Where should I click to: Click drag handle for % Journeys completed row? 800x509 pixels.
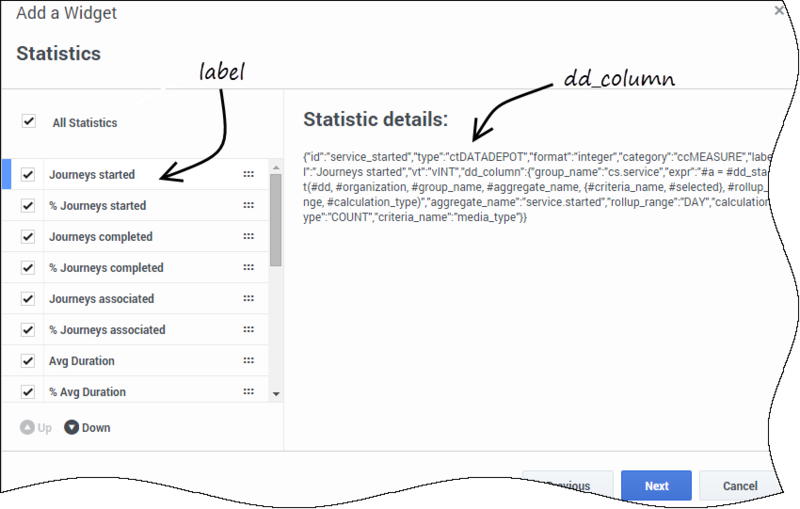[x=248, y=268]
